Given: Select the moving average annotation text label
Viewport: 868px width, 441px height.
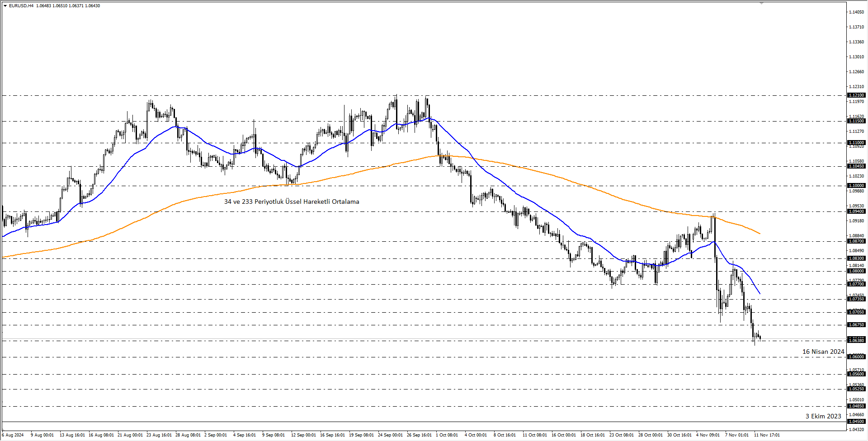Looking at the screenshot, I should pos(292,202).
